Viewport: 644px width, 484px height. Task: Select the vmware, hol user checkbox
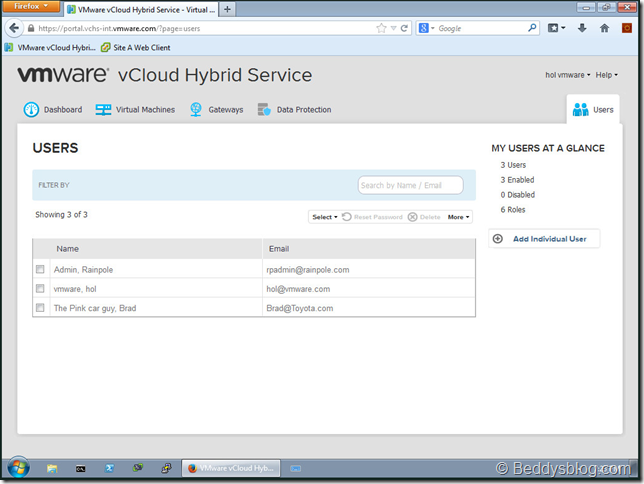pyautogui.click(x=40, y=289)
